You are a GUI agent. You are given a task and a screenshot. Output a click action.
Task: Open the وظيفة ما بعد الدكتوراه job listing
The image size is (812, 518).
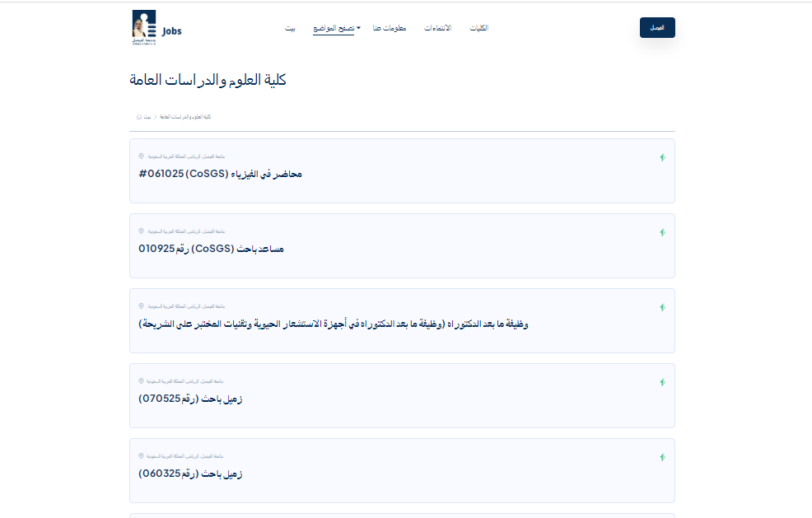333,324
